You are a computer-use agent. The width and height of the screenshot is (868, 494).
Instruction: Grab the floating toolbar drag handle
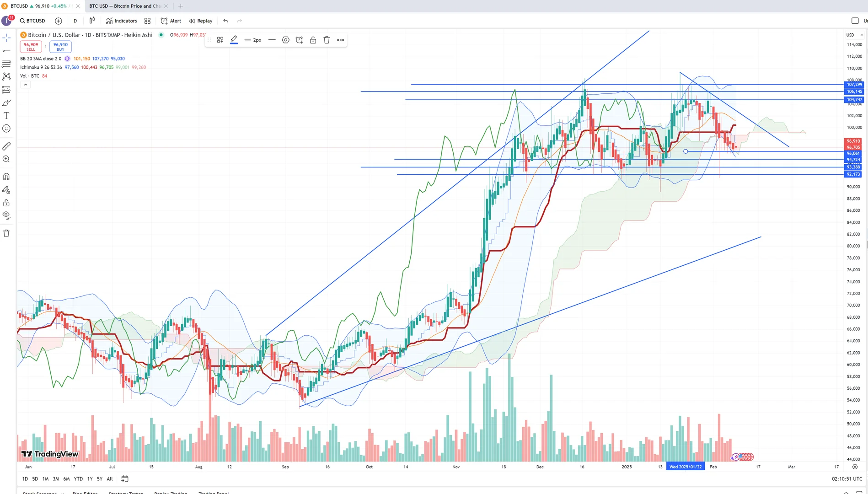pos(209,40)
